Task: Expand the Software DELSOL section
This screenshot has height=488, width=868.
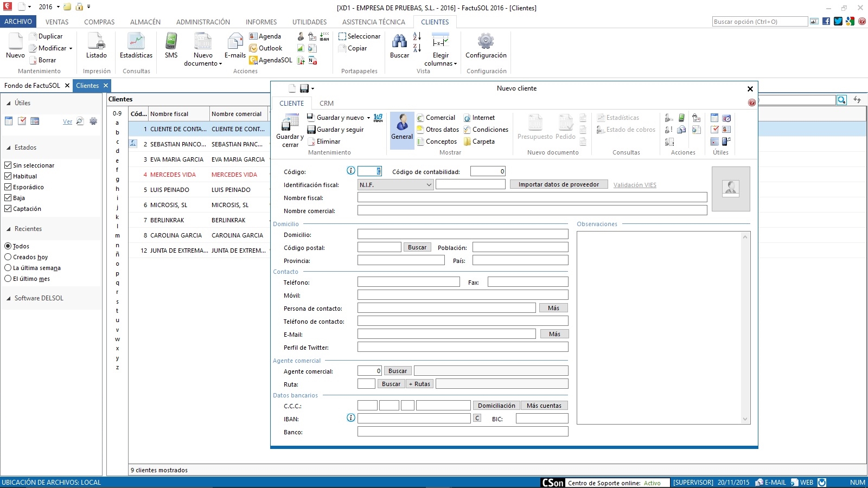Action: (x=9, y=298)
